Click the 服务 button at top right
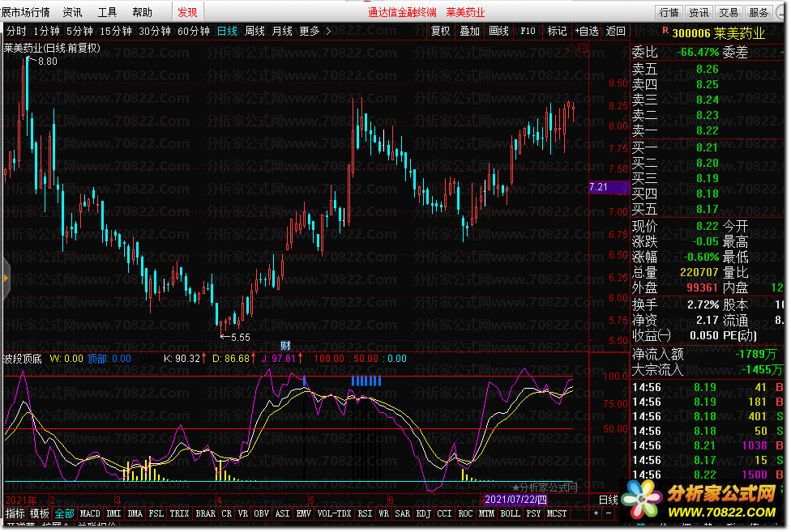 [759, 12]
